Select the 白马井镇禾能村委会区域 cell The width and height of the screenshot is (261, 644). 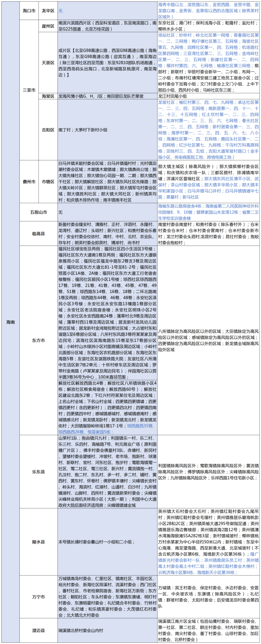[108, 182]
